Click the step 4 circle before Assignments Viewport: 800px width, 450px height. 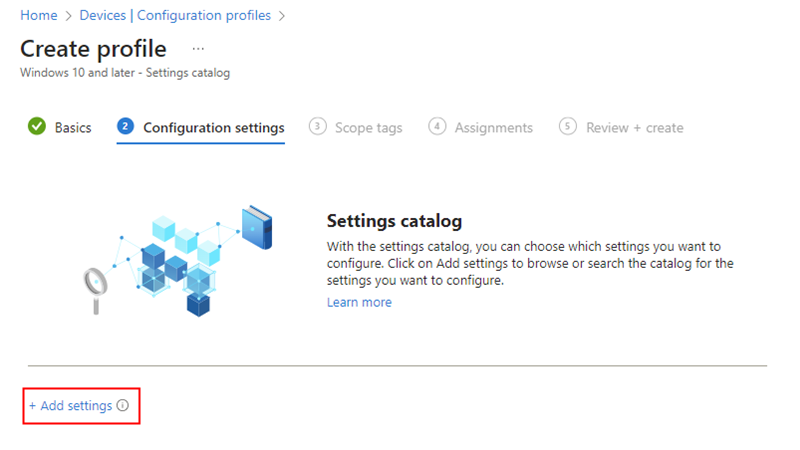point(437,127)
